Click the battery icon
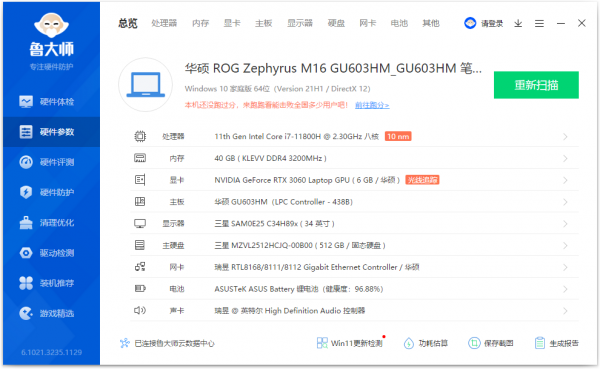This screenshot has width=600, height=369. point(140,289)
